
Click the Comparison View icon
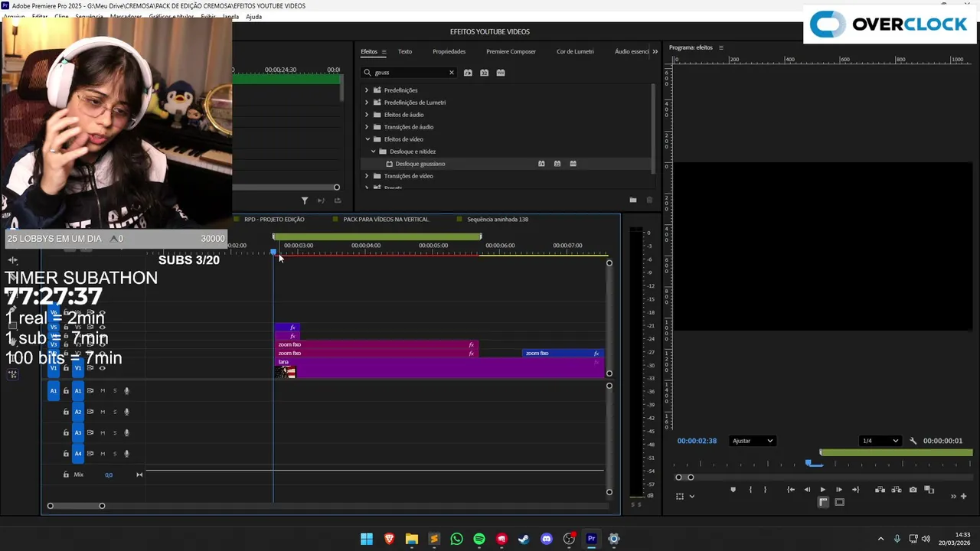point(929,490)
